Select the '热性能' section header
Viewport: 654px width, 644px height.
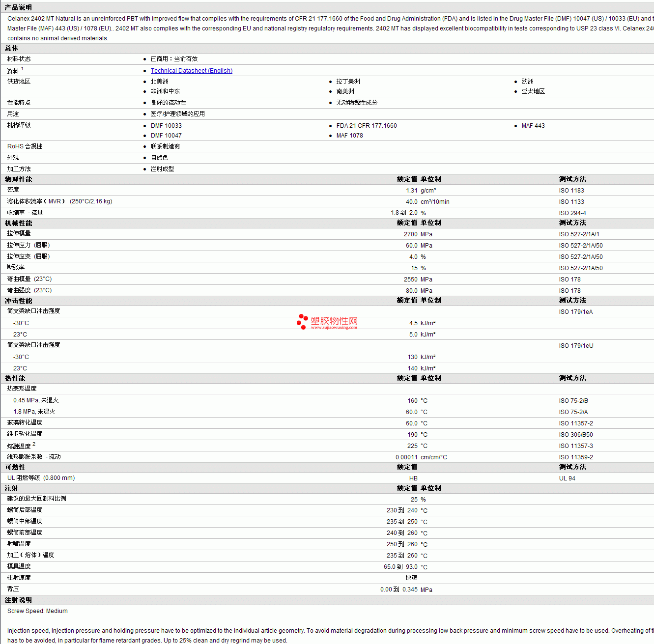point(15,379)
